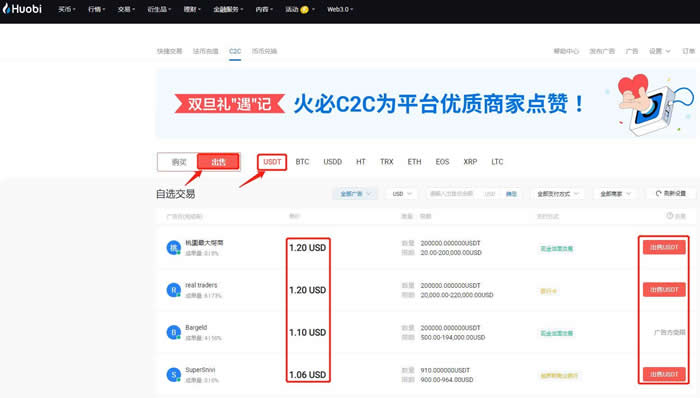Image resolution: width=700 pixels, height=398 pixels.
Task: Select the BTC coin tab
Action: point(302,162)
